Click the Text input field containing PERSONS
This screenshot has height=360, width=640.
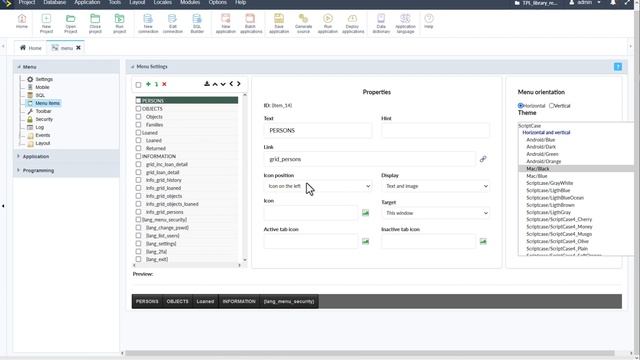[318, 131]
